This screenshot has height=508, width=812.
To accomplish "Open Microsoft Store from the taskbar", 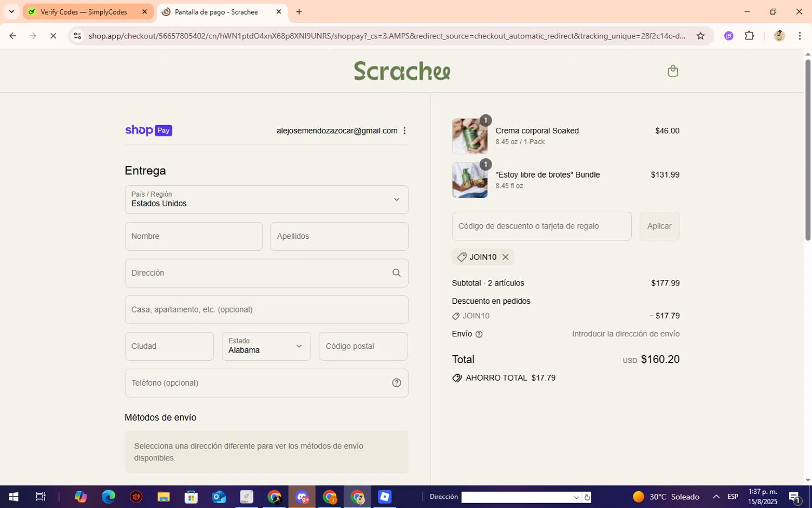I will pyautogui.click(x=191, y=497).
